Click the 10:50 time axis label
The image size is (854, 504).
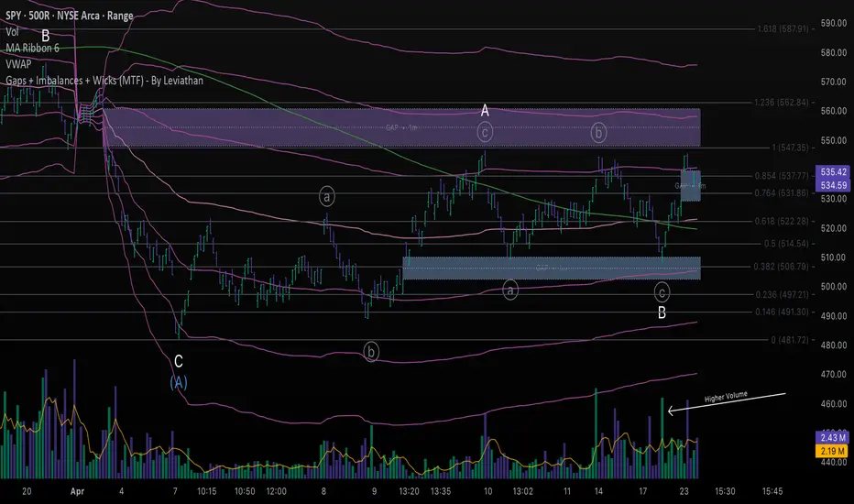[x=245, y=491]
